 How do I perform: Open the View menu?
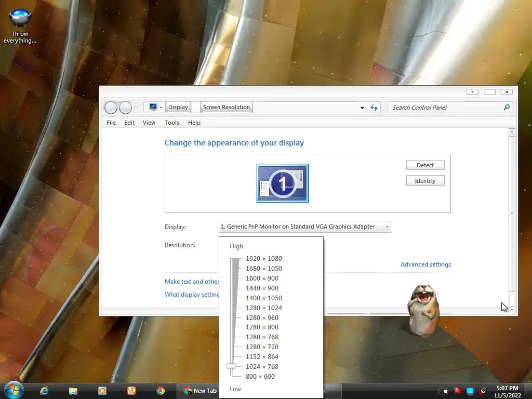pyautogui.click(x=149, y=123)
